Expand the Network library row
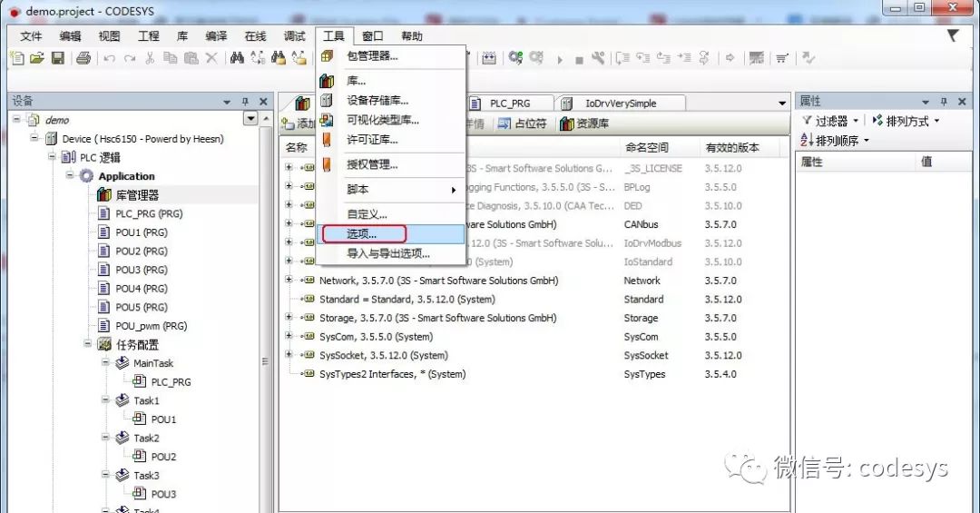The image size is (980, 513). (x=289, y=280)
